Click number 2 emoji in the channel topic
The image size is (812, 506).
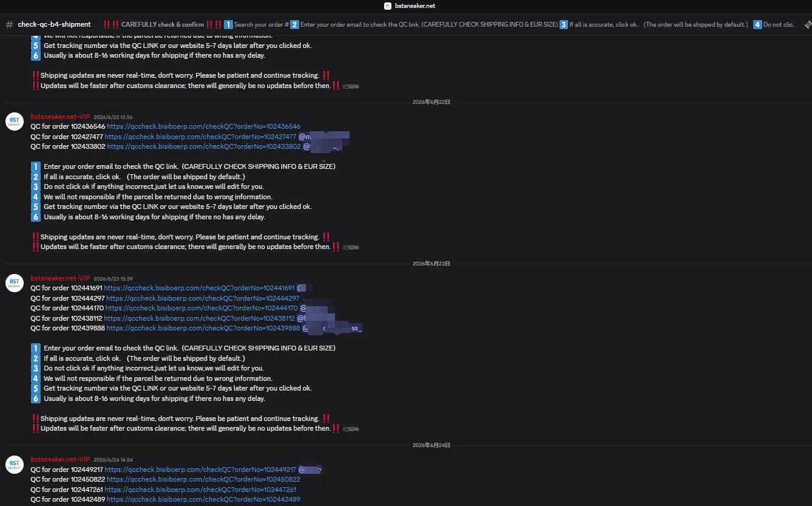tap(294, 24)
